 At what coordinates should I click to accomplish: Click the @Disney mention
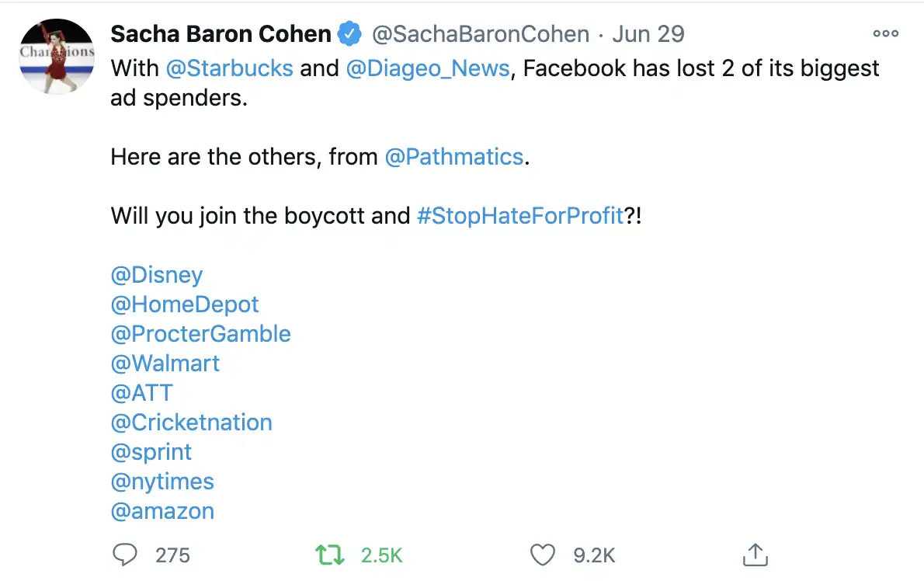point(157,275)
